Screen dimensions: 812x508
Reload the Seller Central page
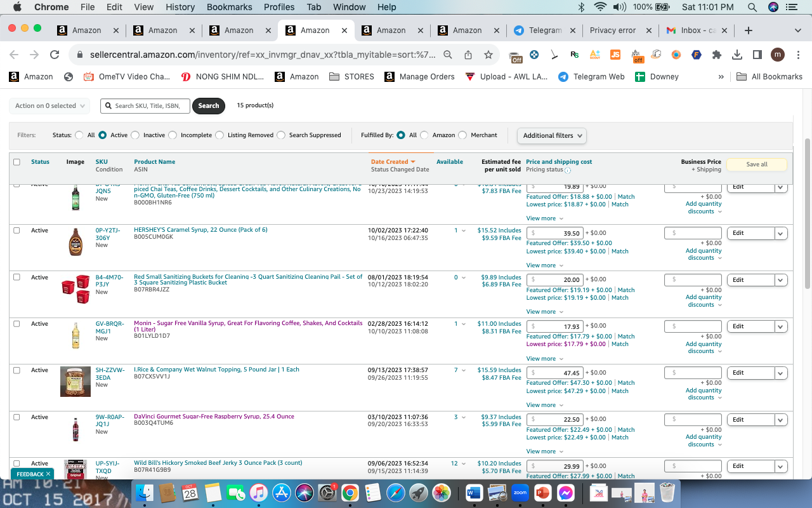(55, 55)
